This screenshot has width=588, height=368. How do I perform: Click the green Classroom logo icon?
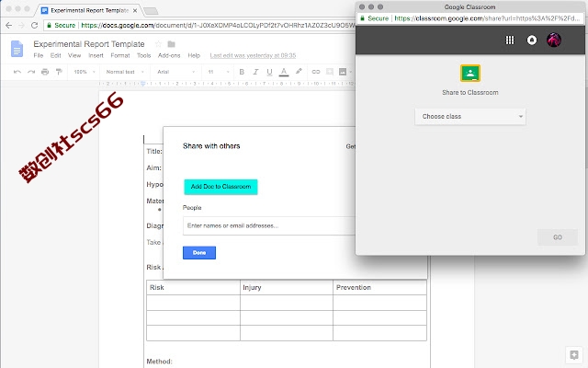pos(470,74)
